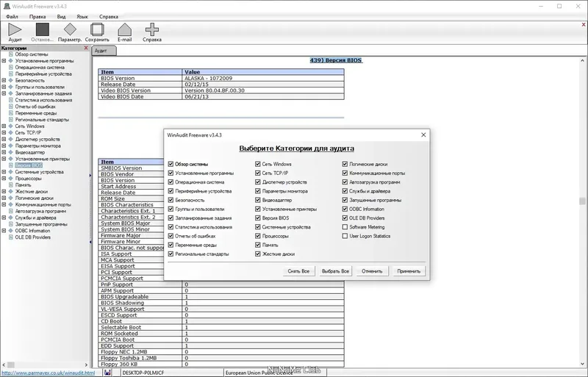Open the Язык menu
The height and width of the screenshot is (377, 588).
(x=82, y=16)
